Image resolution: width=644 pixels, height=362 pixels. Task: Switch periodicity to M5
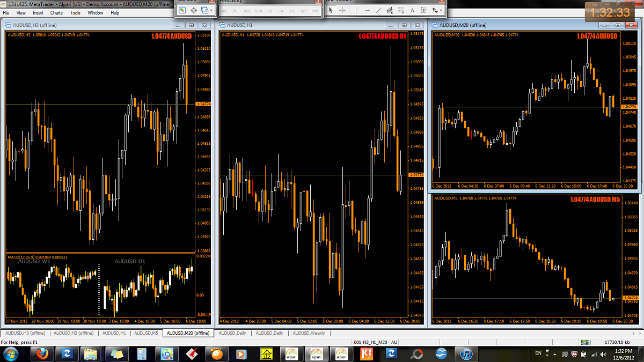coord(236,11)
